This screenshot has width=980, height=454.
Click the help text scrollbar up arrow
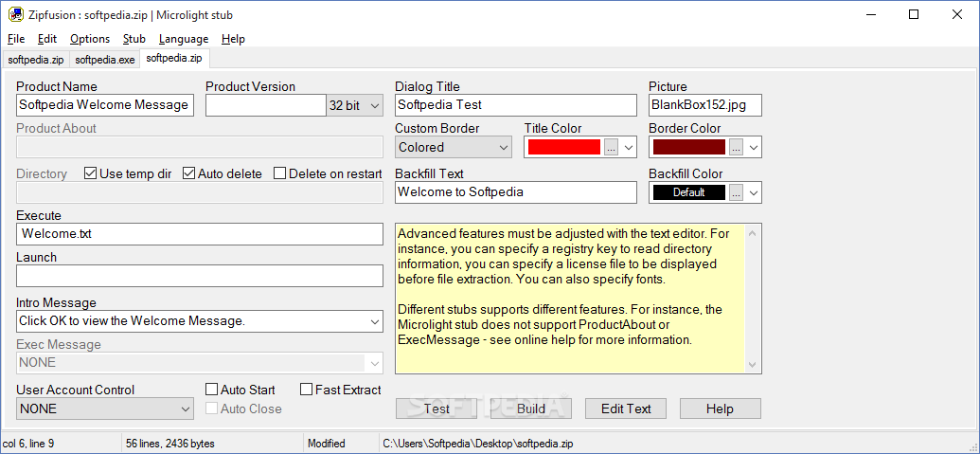[753, 234]
